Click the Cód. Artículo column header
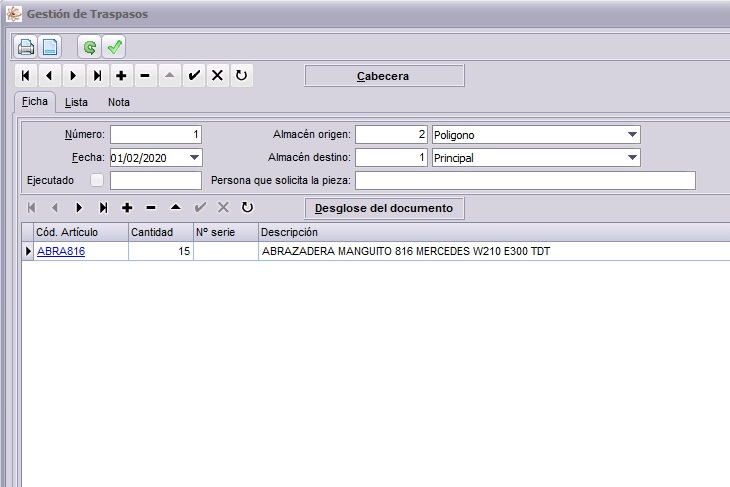 coord(81,232)
